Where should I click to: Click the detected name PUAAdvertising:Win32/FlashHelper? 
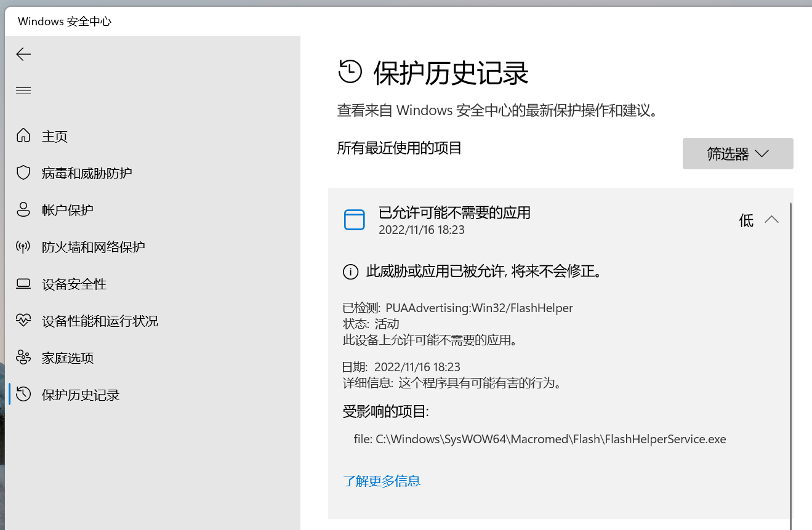(480, 308)
